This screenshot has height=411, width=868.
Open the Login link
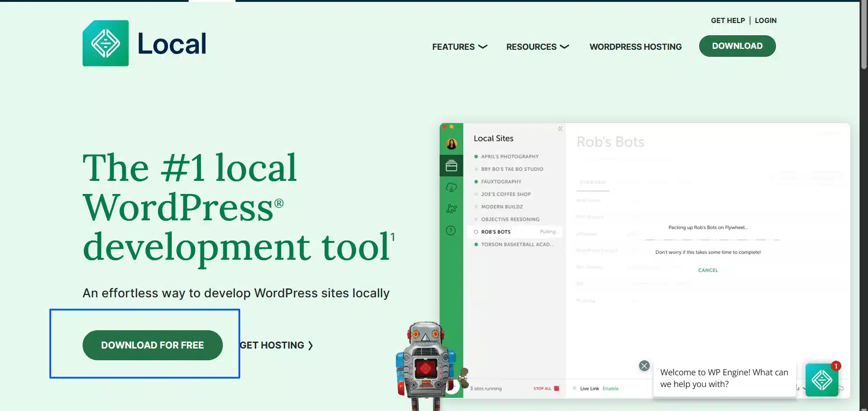766,21
